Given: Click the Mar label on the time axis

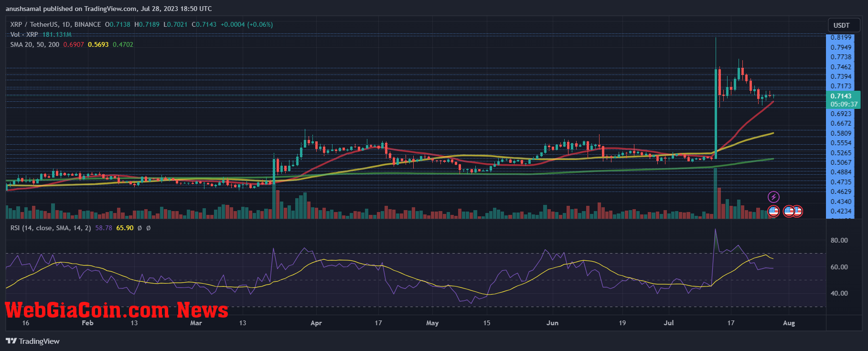Looking at the screenshot, I should pyautogui.click(x=196, y=323).
